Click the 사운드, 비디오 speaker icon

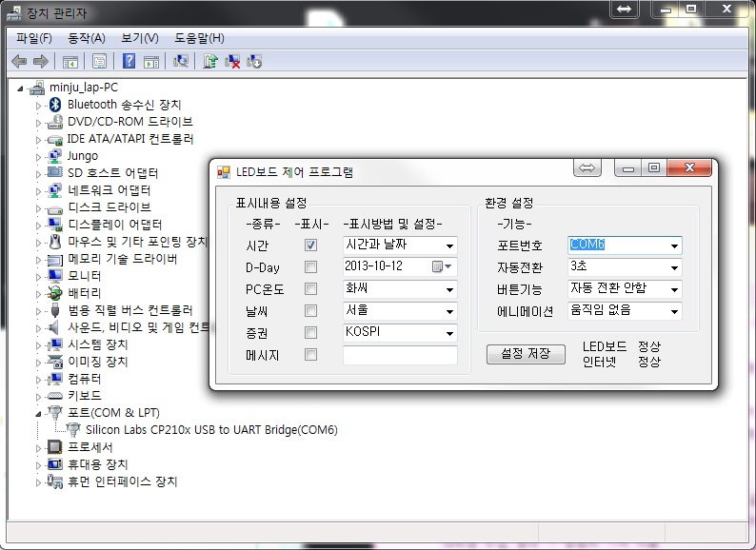pyautogui.click(x=54, y=327)
